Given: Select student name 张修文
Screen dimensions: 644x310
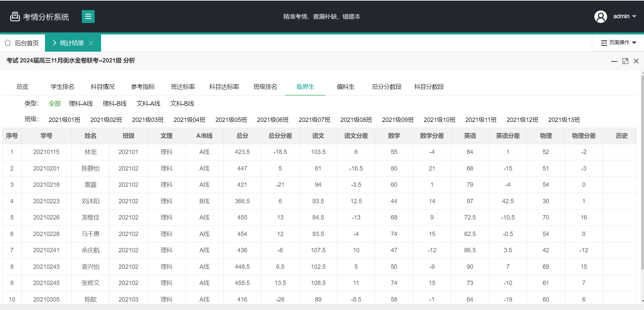Looking at the screenshot, I should (x=91, y=283).
